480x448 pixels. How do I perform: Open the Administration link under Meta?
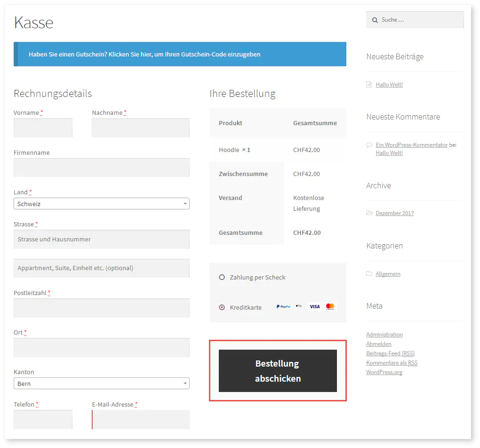pos(384,335)
